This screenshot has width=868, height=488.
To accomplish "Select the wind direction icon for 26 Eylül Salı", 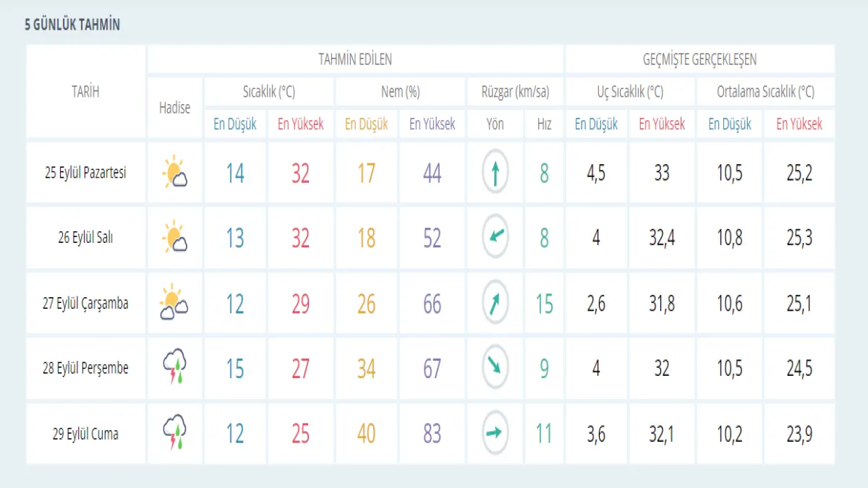I will 495,236.
